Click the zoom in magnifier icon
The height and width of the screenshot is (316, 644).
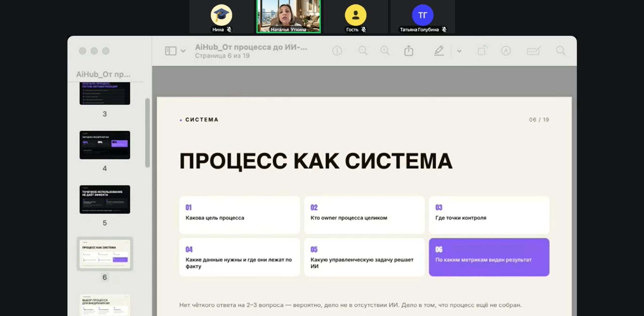385,51
